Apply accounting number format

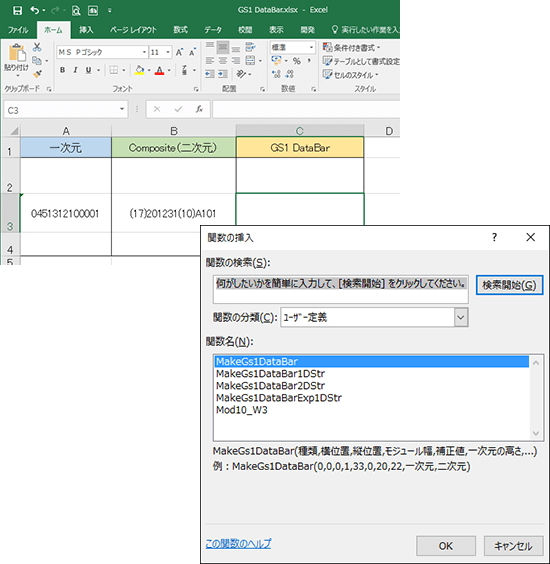point(276,60)
